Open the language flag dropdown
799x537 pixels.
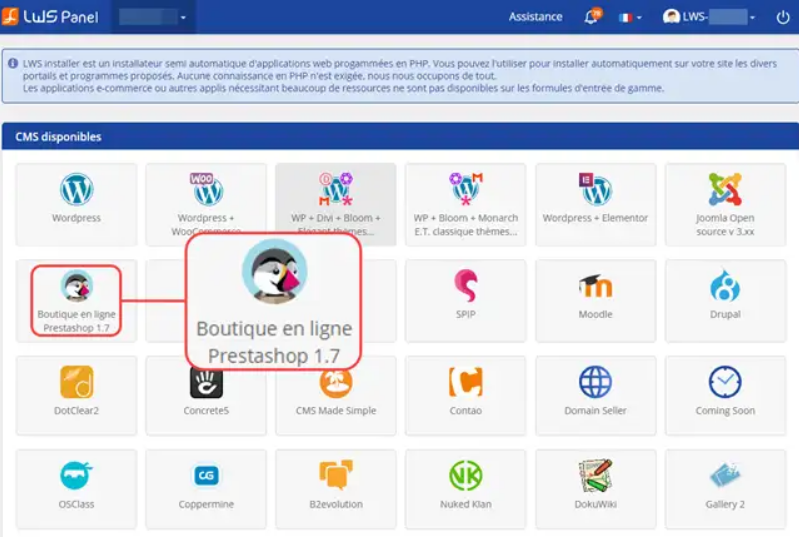(x=630, y=18)
